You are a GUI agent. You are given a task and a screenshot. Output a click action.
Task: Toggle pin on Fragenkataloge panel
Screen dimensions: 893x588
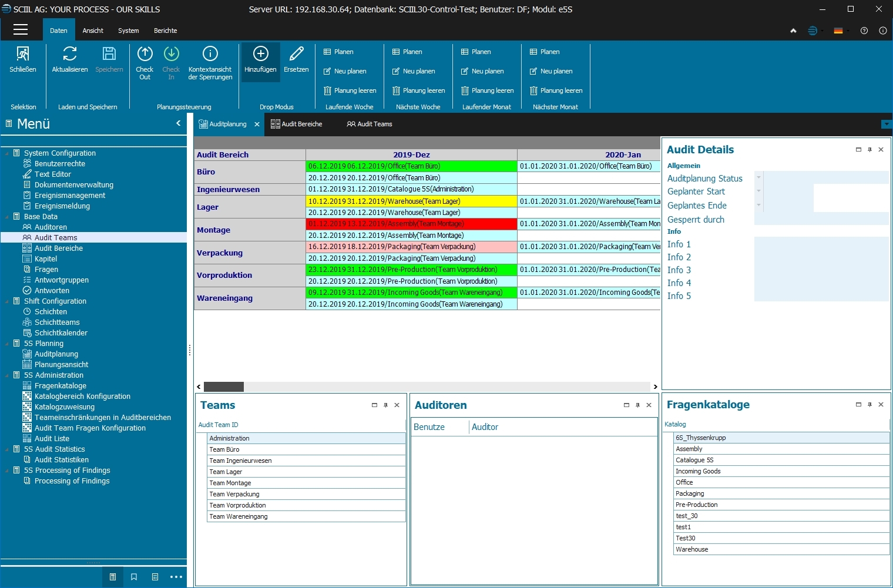pyautogui.click(x=869, y=405)
